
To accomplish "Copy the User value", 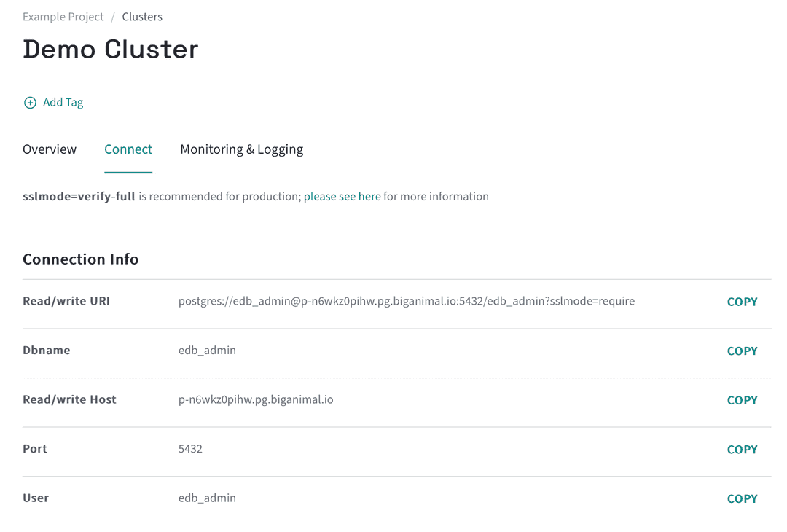I will click(x=742, y=498).
